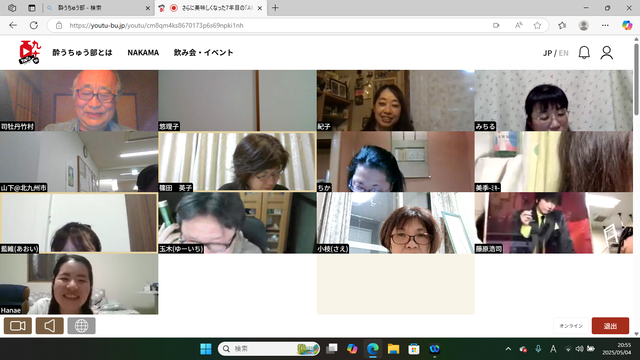Select 小枝(さえ) video tile

pos(396,223)
